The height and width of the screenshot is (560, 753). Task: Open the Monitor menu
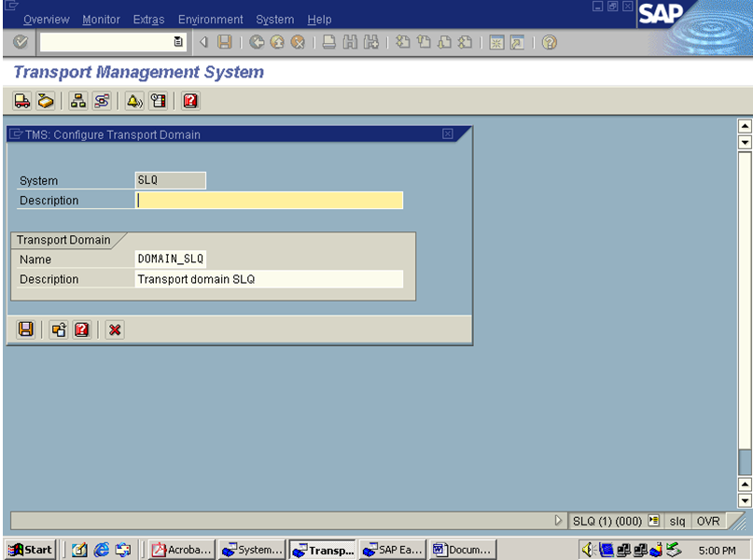101,20
